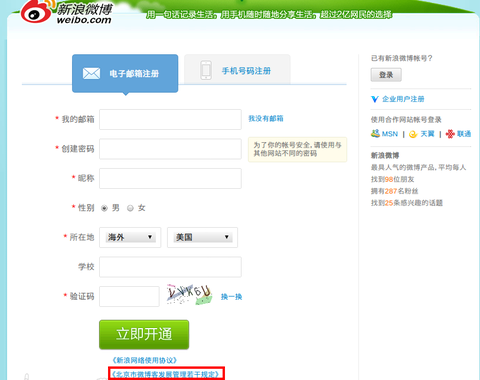Screen dimensions: 480x380
Task: Click the blue V enterprise icon
Action: point(375,99)
